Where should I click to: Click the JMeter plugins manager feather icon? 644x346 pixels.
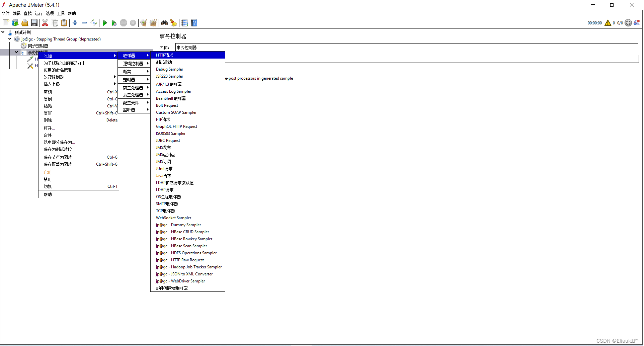tap(637, 23)
